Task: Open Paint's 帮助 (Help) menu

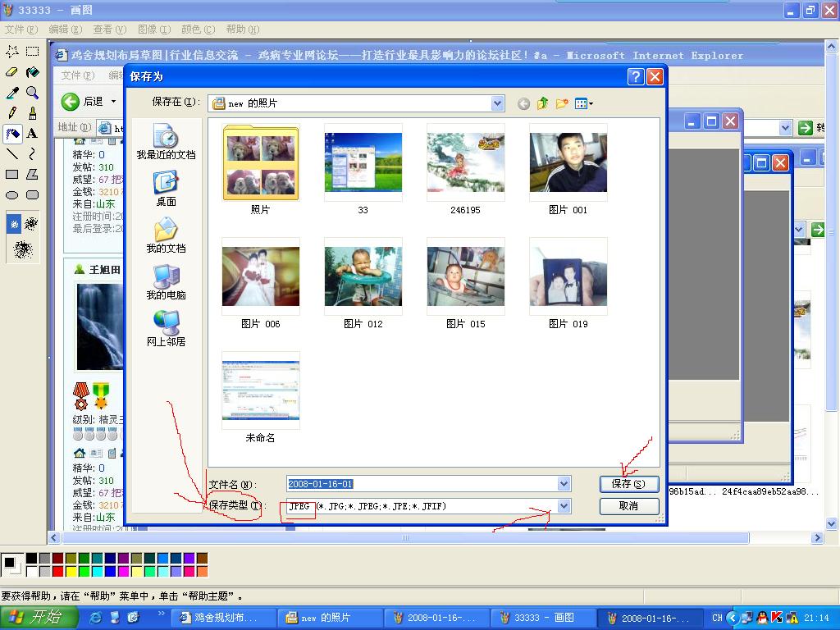Action: [x=242, y=30]
